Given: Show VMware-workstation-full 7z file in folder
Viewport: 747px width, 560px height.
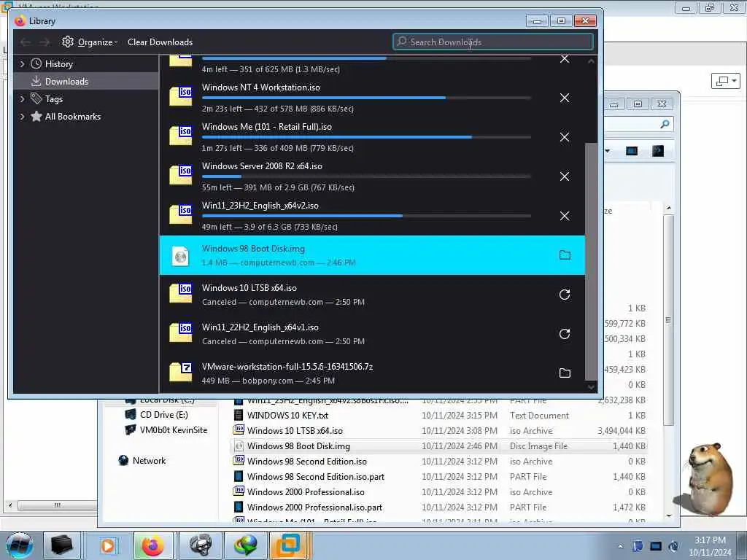Looking at the screenshot, I should click(x=565, y=373).
